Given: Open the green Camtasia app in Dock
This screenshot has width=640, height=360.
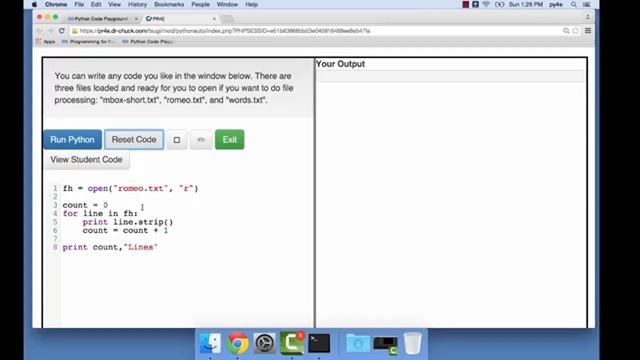Looking at the screenshot, I should (292, 343).
